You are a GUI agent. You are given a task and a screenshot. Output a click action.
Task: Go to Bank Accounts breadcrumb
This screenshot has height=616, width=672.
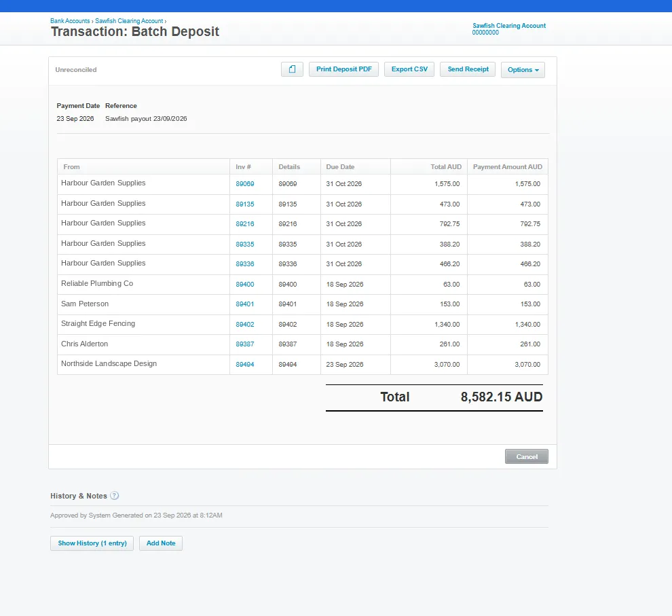[70, 20]
